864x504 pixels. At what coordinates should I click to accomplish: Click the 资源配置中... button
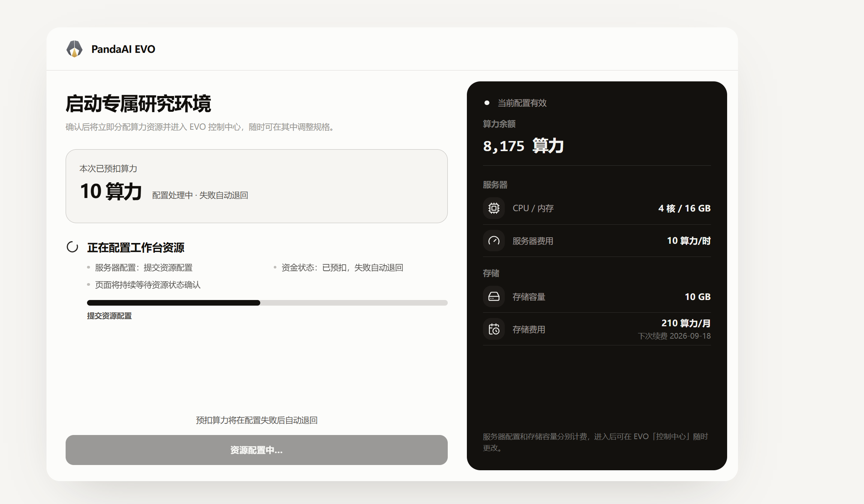256,450
